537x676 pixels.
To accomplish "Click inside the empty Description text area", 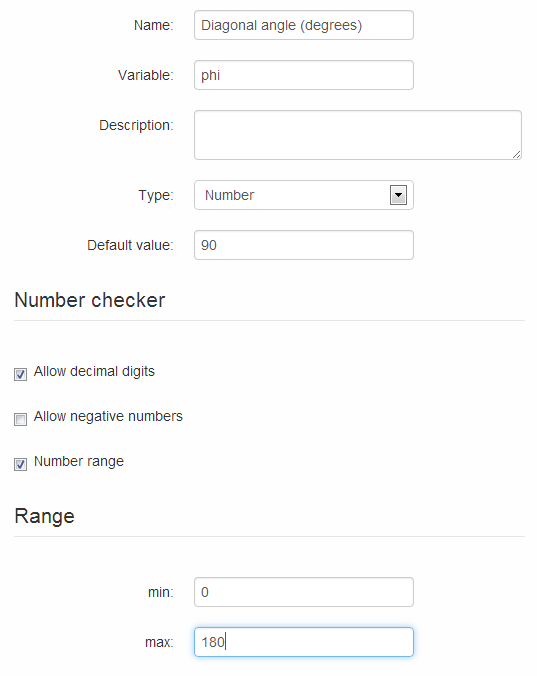I will pyautogui.click(x=358, y=135).
